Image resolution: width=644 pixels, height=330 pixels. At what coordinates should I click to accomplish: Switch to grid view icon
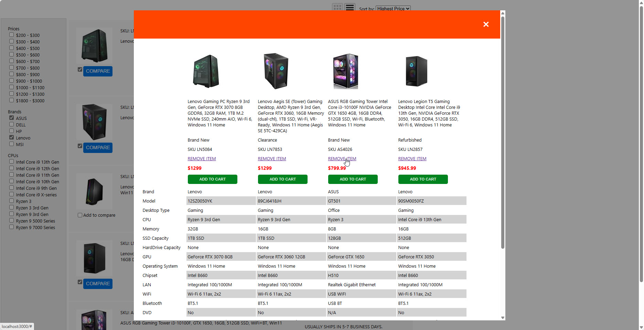click(x=337, y=7)
